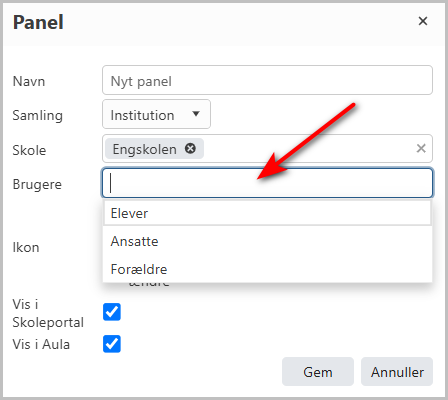Click the Brugere label
This screenshot has height=400, width=448.
(x=37, y=184)
